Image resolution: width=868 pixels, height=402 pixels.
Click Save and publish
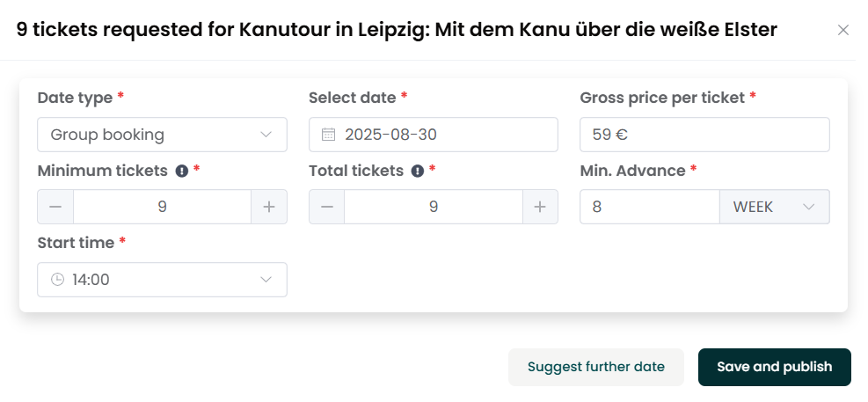coord(775,367)
